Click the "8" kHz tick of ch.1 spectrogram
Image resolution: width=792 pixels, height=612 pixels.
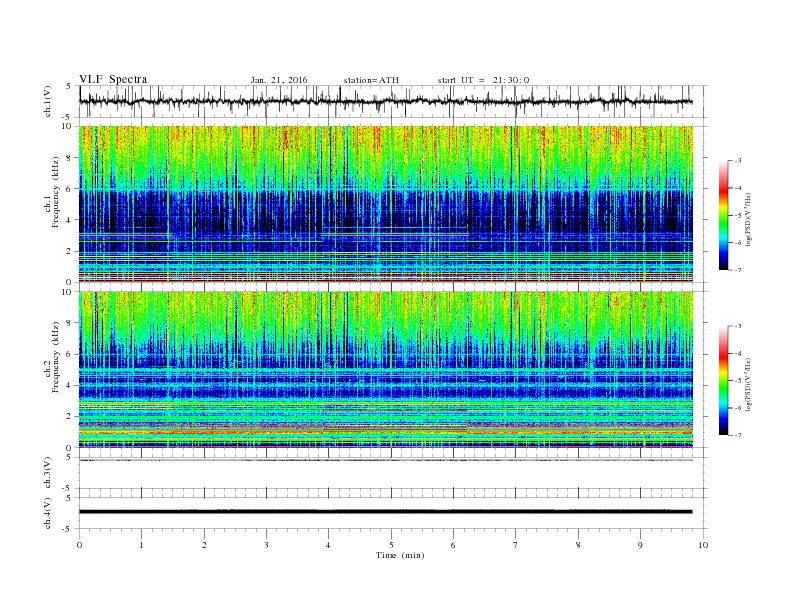69,158
